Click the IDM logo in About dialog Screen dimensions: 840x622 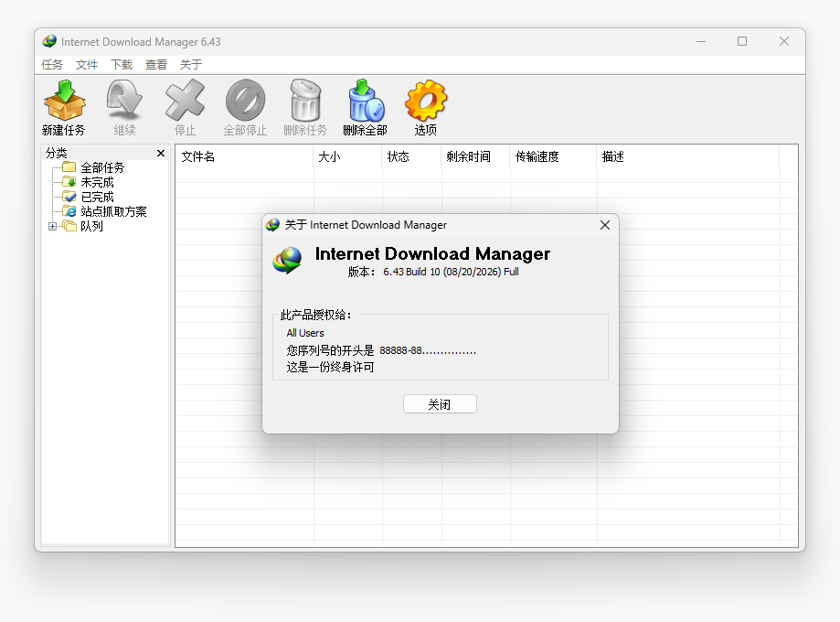tap(287, 261)
